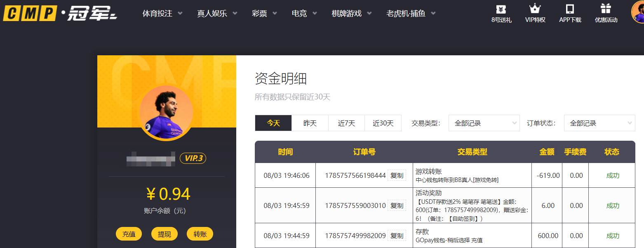The width and height of the screenshot is (644, 248).
Task: Select the 昨天 date tab
Action: point(310,123)
